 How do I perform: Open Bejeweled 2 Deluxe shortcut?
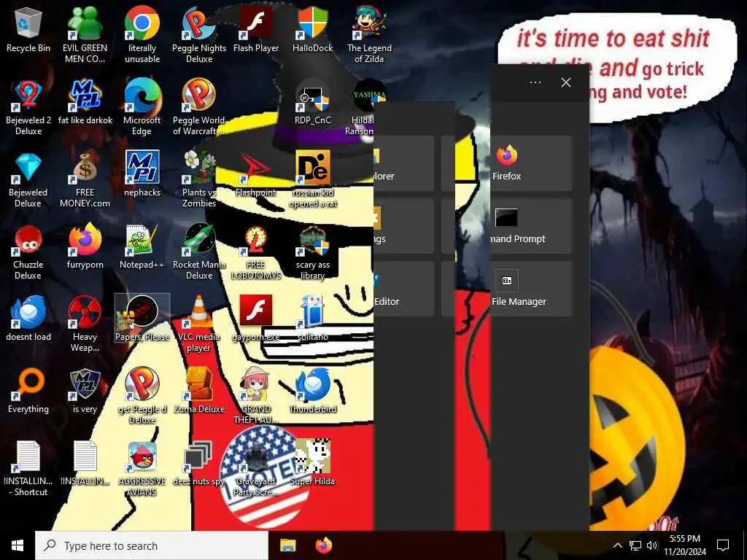point(28,107)
